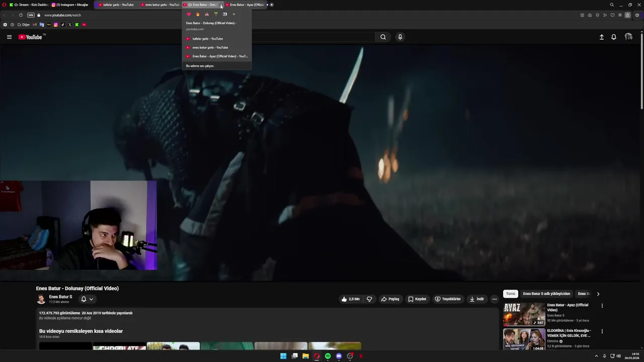Click the heart emoji in the tab tooltip

pyautogui.click(x=189, y=14)
